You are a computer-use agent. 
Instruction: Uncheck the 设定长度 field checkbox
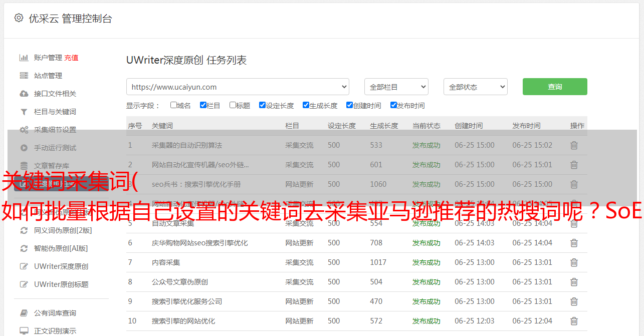point(262,105)
